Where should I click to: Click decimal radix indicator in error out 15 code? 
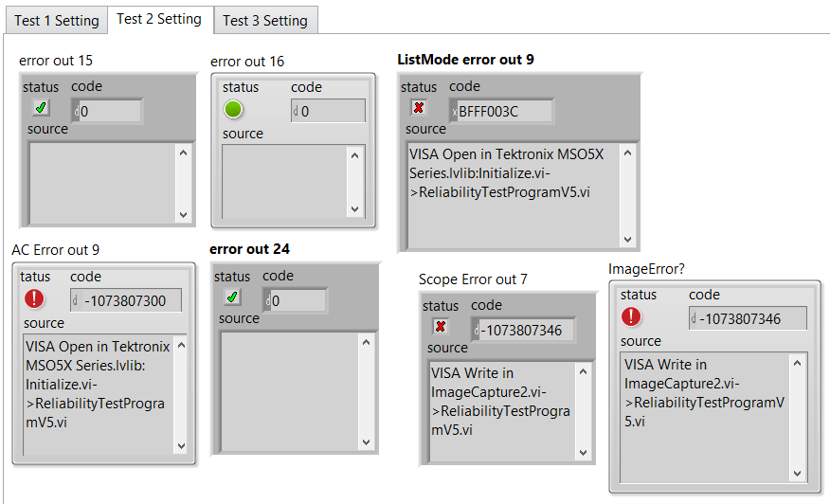coord(76,112)
